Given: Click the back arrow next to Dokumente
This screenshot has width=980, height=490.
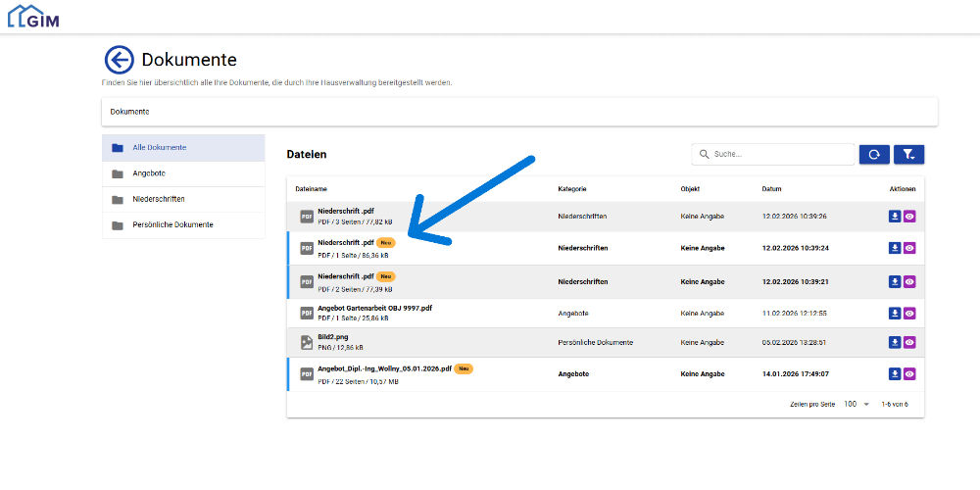Looking at the screenshot, I should pyautogui.click(x=119, y=61).
